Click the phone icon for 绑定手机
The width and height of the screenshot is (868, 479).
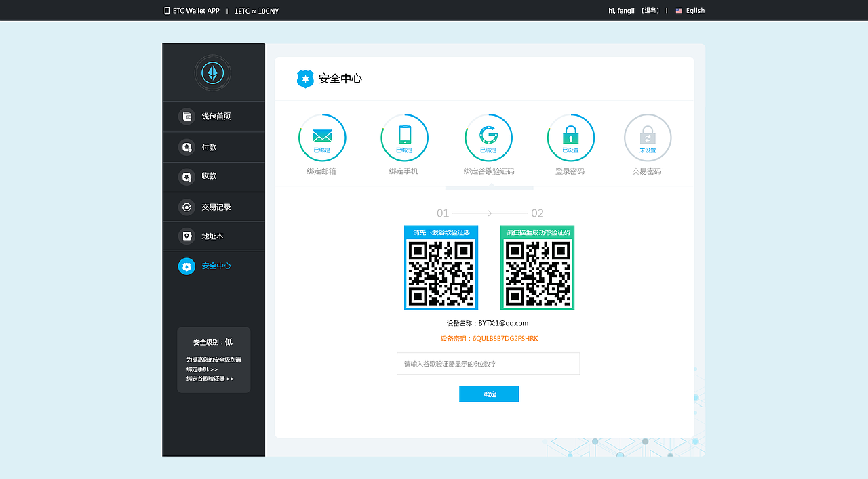(405, 136)
